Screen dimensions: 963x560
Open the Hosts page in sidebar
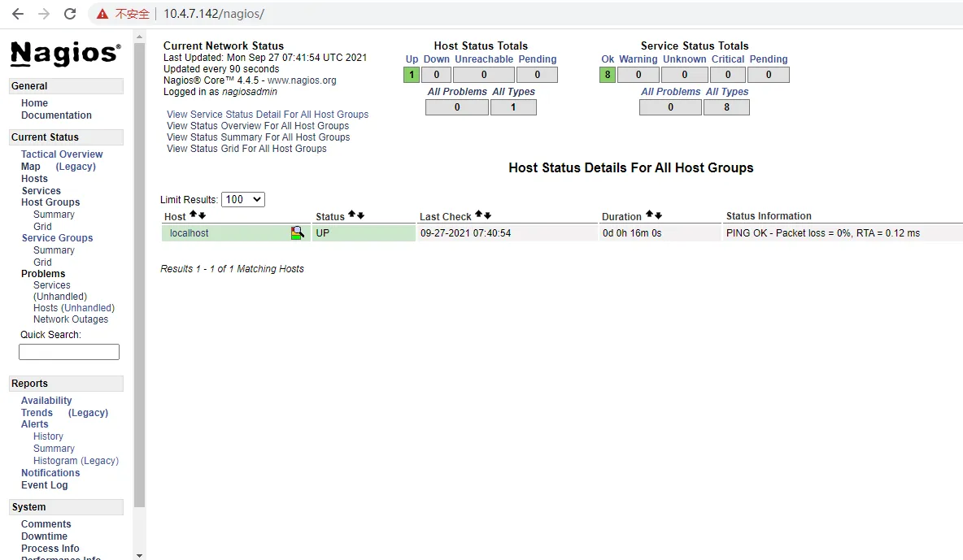[34, 179]
